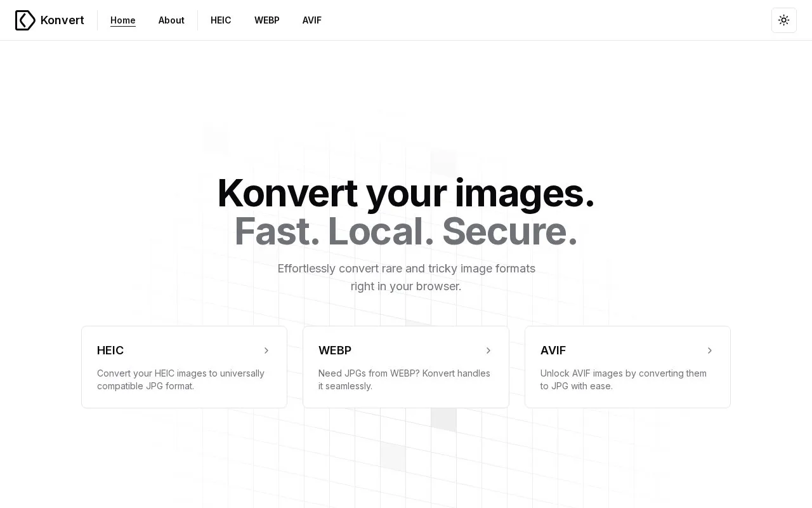The image size is (812, 508).
Task: Open the WEBP card title
Action: tap(335, 351)
